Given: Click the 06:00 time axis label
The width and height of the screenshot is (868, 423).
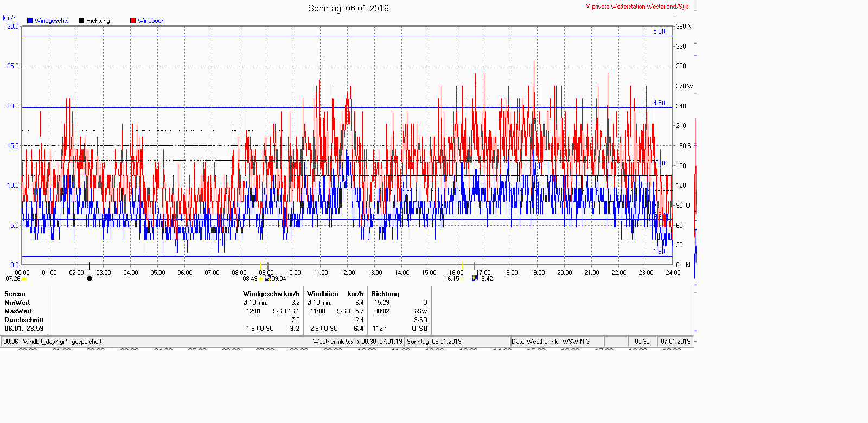Looking at the screenshot, I should (x=185, y=273).
